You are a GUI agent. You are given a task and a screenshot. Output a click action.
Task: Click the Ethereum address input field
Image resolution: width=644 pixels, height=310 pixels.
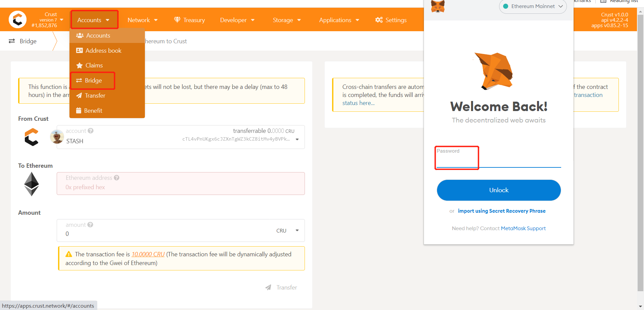pyautogui.click(x=181, y=184)
